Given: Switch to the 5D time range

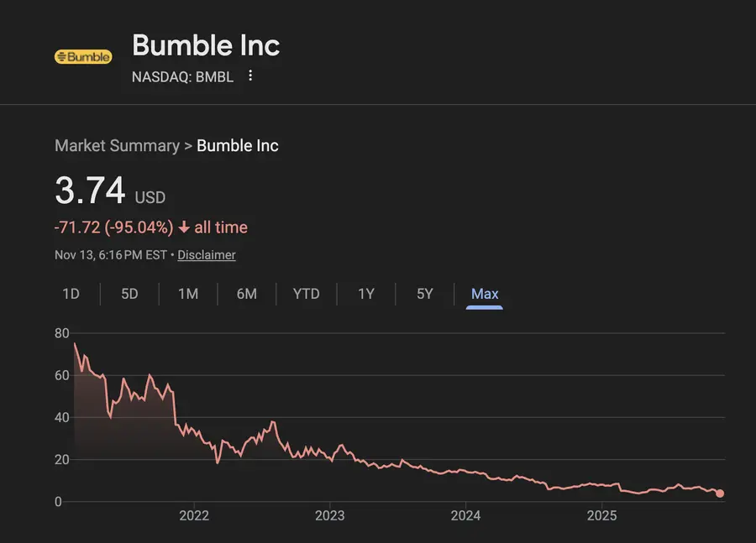Looking at the screenshot, I should coord(129,294).
